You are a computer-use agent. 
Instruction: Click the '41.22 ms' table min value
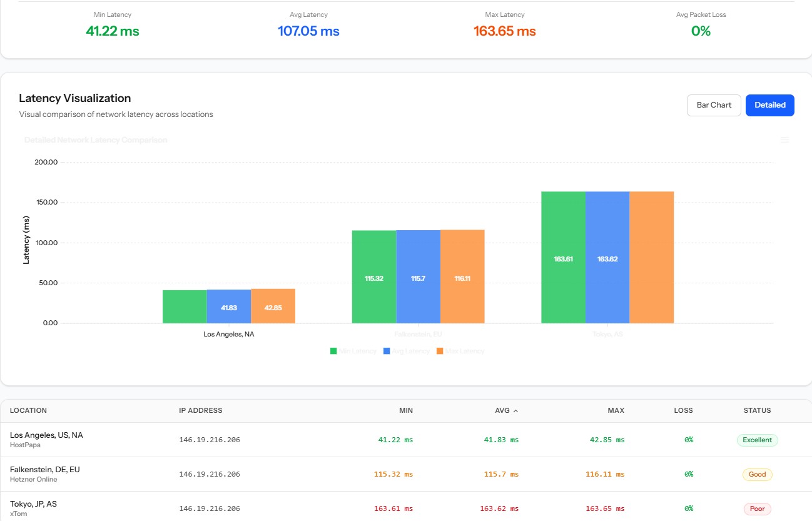tap(395, 440)
